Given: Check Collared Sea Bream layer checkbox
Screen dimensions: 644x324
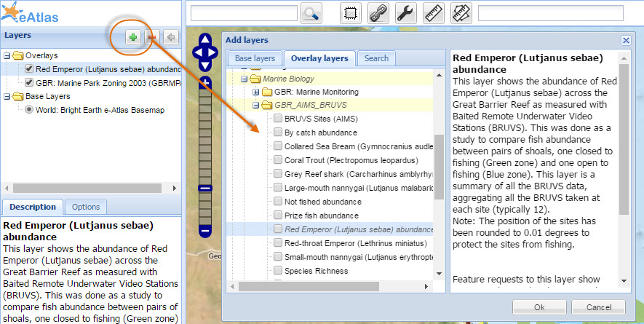Looking at the screenshot, I should click(278, 146).
